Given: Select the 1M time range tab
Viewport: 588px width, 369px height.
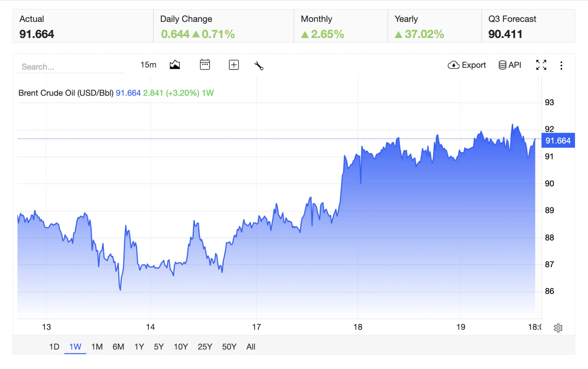Looking at the screenshot, I should tap(97, 347).
